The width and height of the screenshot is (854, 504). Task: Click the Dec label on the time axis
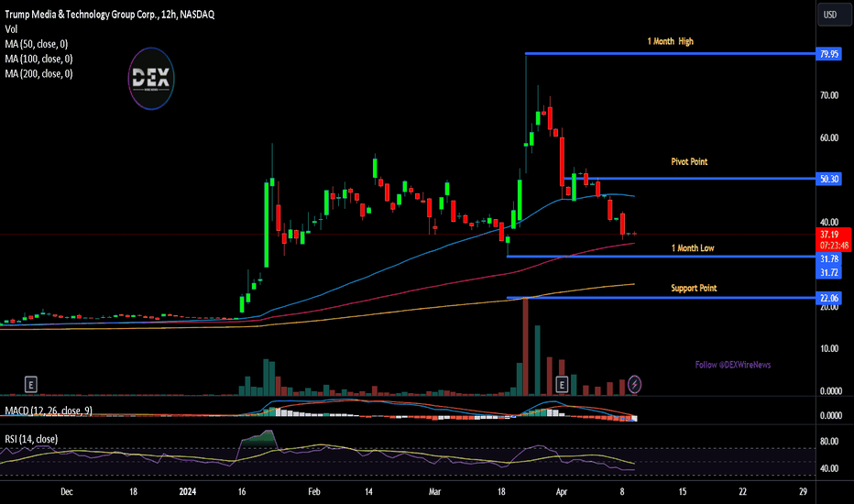(x=67, y=492)
